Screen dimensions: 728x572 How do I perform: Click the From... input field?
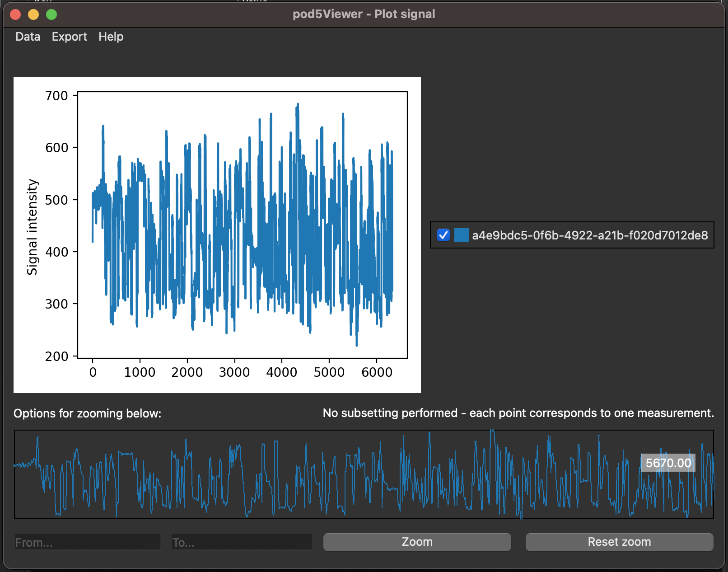[x=87, y=542]
